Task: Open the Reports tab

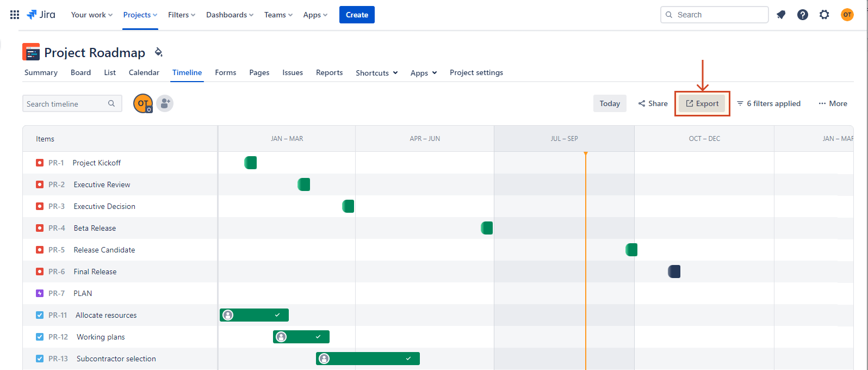Action: [x=329, y=72]
